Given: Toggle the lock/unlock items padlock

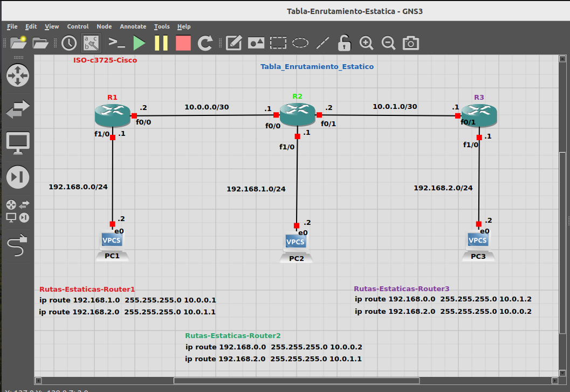Looking at the screenshot, I should (x=344, y=43).
